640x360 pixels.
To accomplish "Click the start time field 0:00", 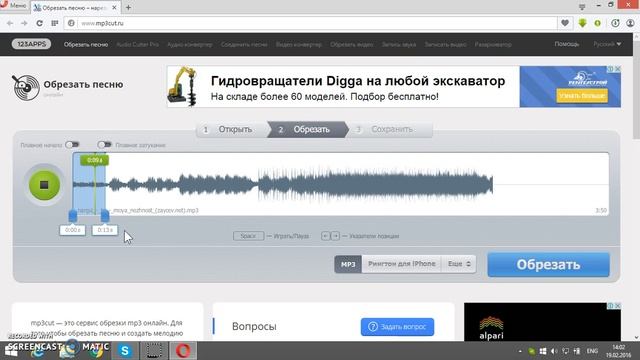I will (72, 230).
